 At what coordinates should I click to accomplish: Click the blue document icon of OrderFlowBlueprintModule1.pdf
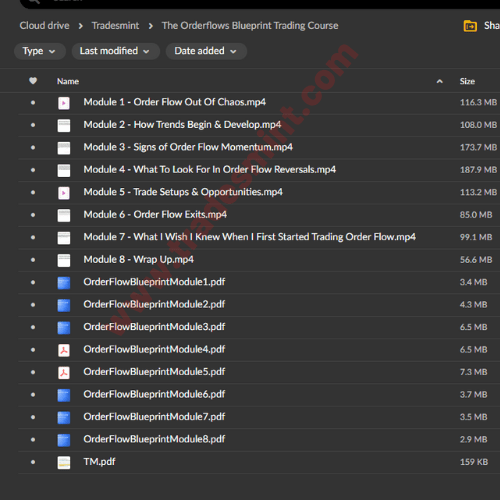(x=64, y=283)
